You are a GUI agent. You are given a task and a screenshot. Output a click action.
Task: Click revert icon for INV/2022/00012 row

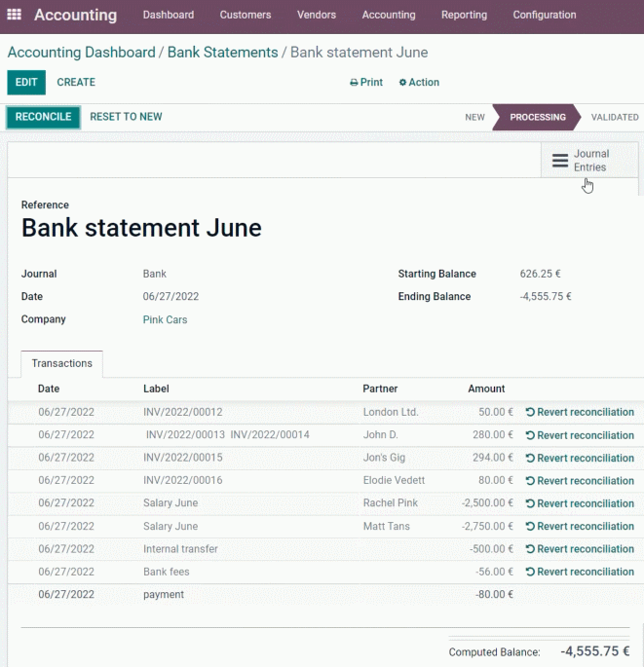click(530, 412)
